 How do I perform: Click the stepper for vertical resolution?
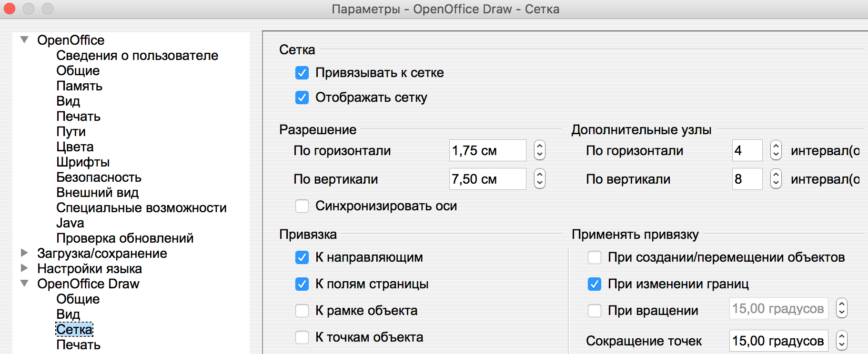pyautogui.click(x=540, y=179)
